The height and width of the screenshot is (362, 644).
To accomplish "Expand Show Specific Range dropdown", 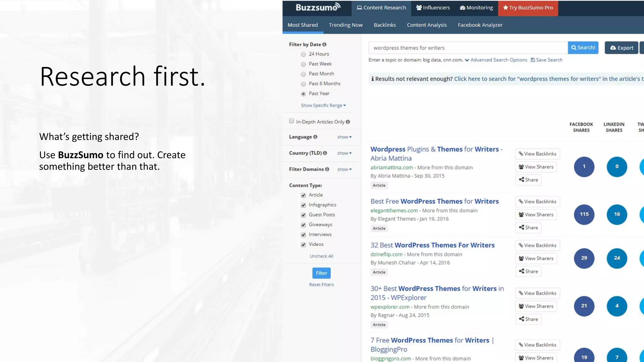I will tap(323, 105).
